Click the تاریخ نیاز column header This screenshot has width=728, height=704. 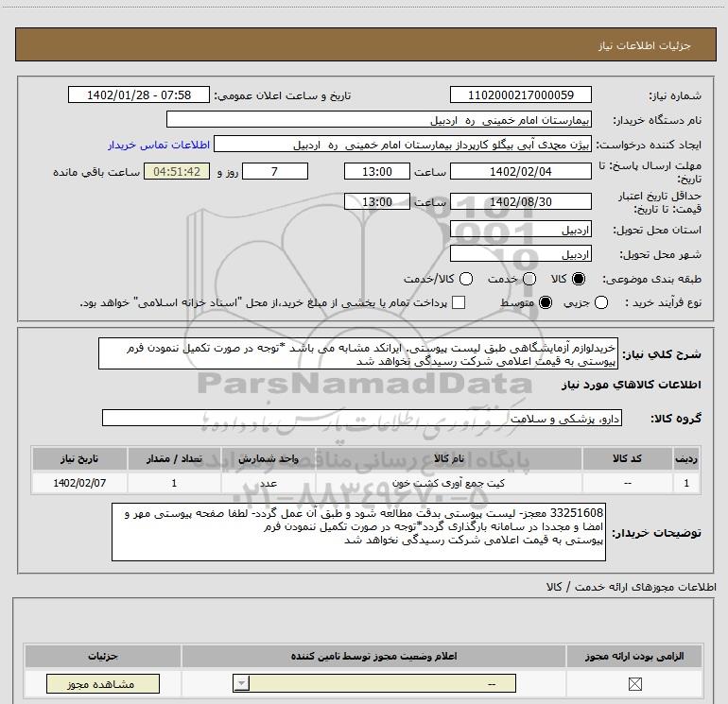point(79,458)
